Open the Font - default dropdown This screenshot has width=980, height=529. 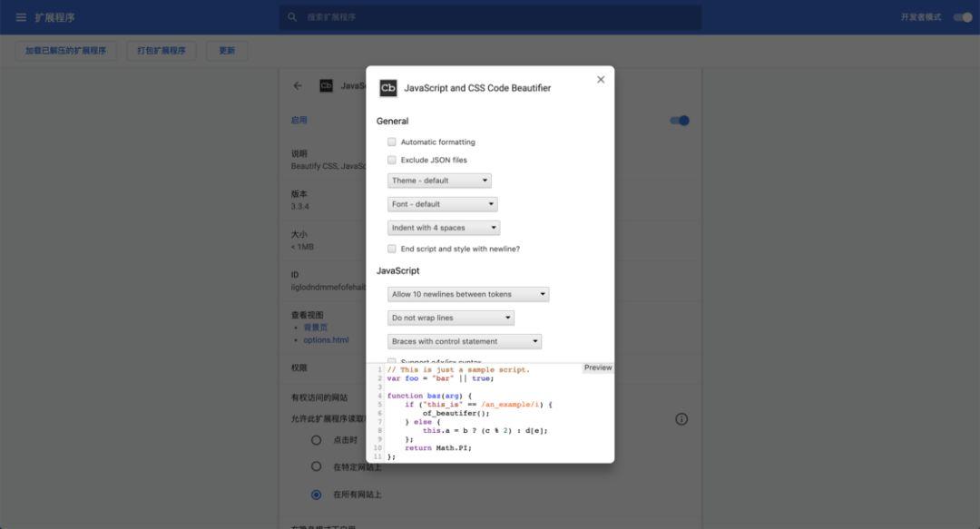(443, 204)
